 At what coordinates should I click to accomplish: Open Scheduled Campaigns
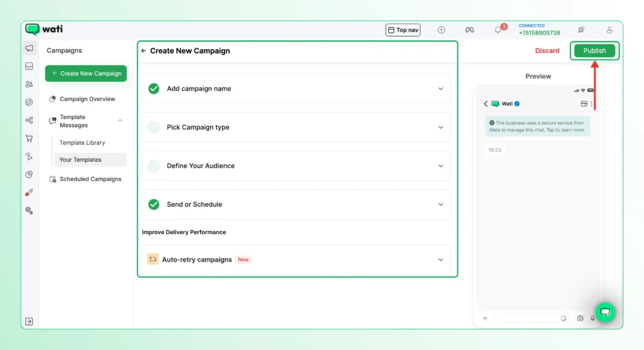click(86, 179)
